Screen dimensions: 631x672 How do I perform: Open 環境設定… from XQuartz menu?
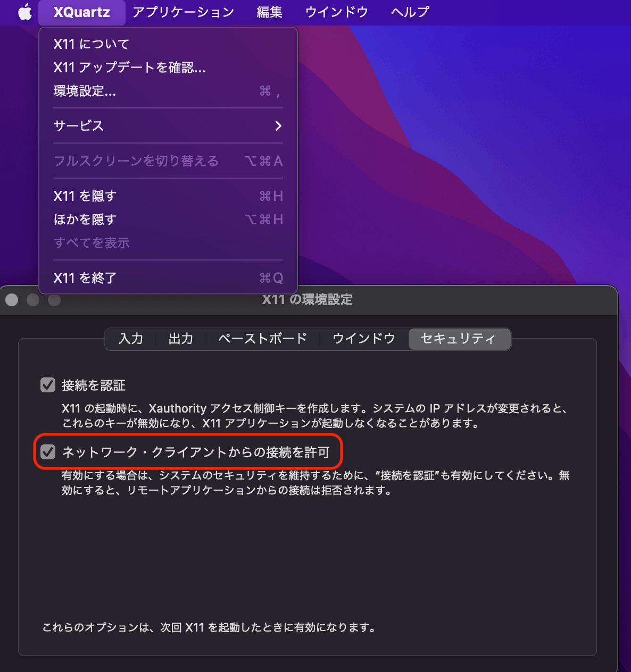coord(168,91)
